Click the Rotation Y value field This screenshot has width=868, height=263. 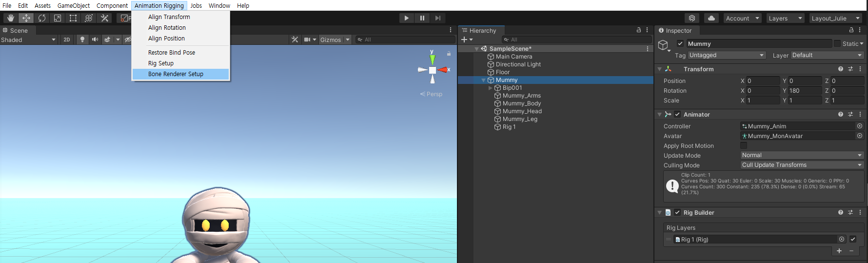tap(805, 90)
